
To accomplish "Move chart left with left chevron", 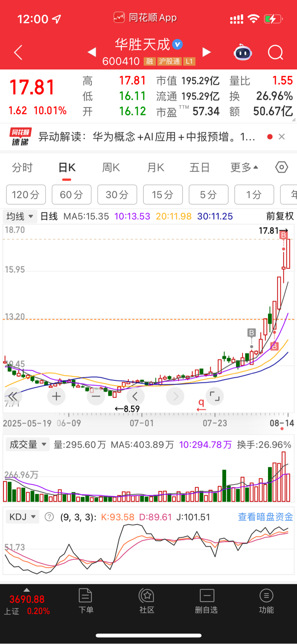I will click(x=135, y=396).
